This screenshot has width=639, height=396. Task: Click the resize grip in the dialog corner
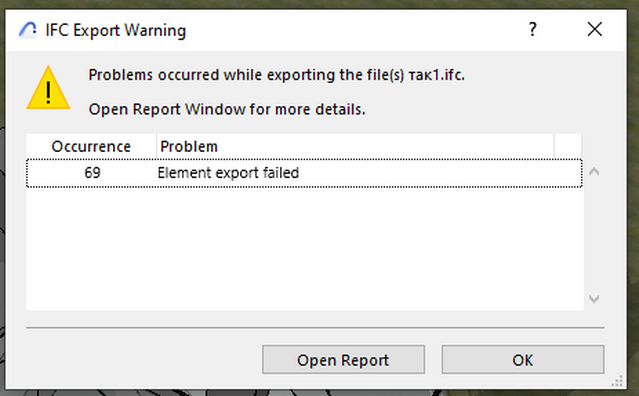point(617,381)
